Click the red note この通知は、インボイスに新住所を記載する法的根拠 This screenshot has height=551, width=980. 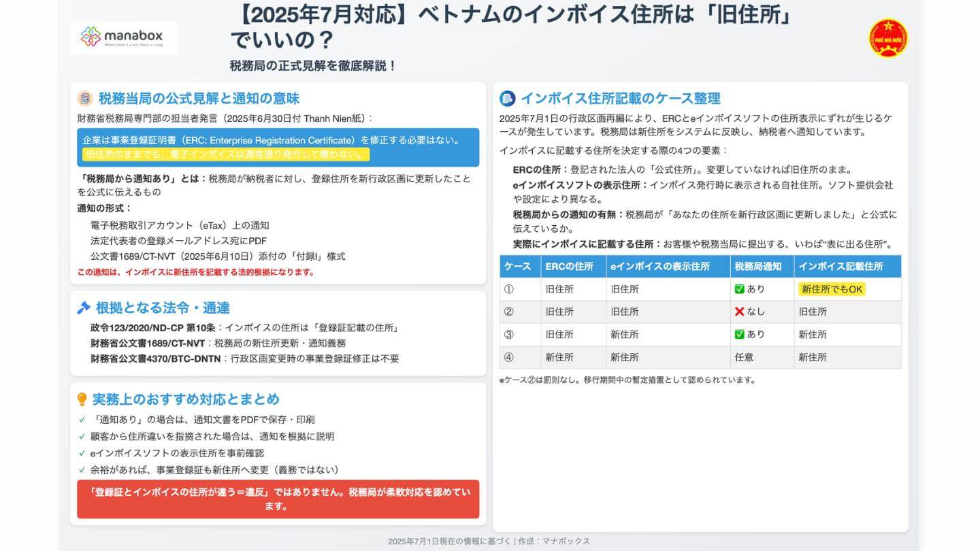tap(196, 272)
